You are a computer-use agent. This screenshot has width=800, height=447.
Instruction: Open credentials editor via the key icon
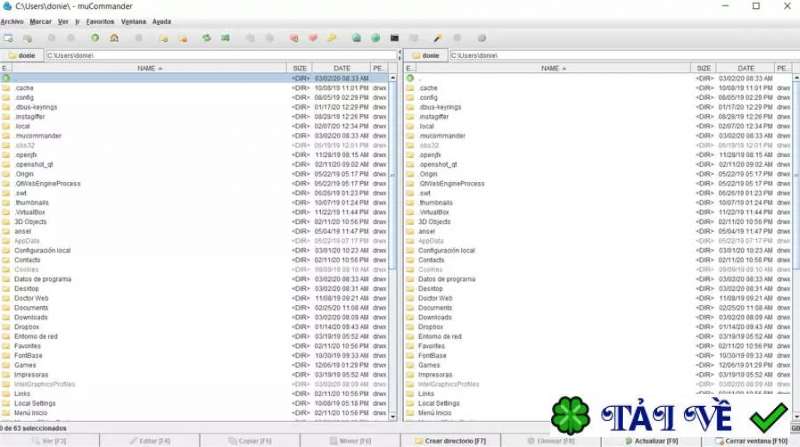click(x=332, y=38)
